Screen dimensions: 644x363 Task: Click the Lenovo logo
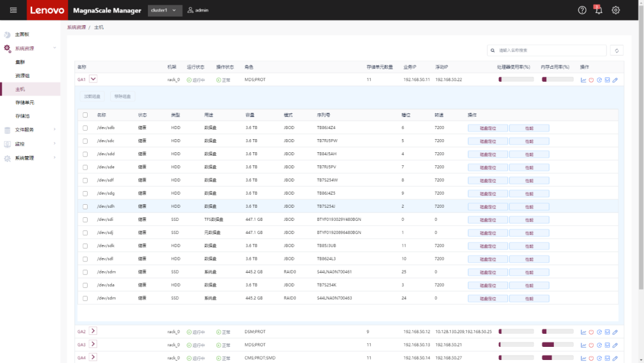(x=47, y=10)
